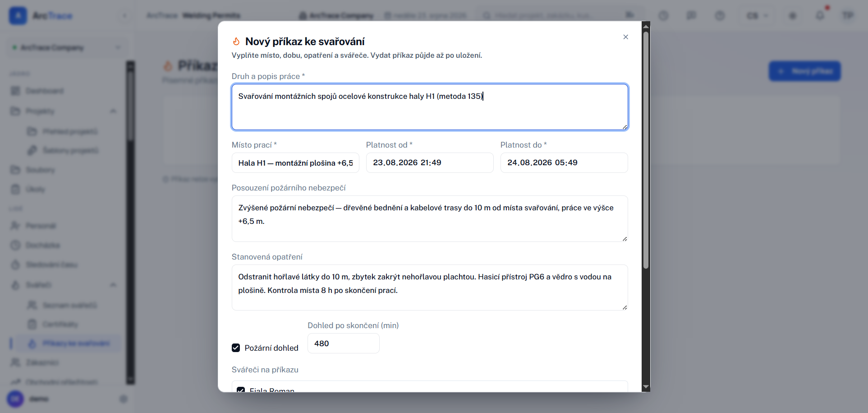868x413 pixels.
Task: Click the flame icon beside the dialog title
Action: (x=236, y=42)
